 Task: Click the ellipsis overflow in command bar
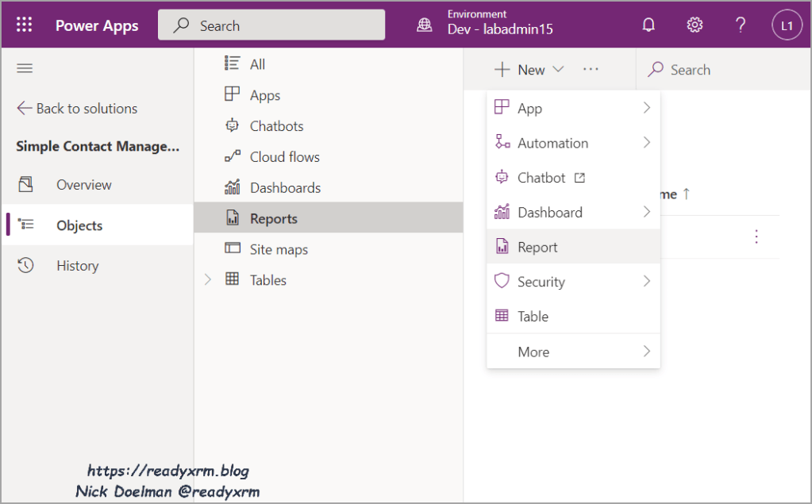(591, 70)
